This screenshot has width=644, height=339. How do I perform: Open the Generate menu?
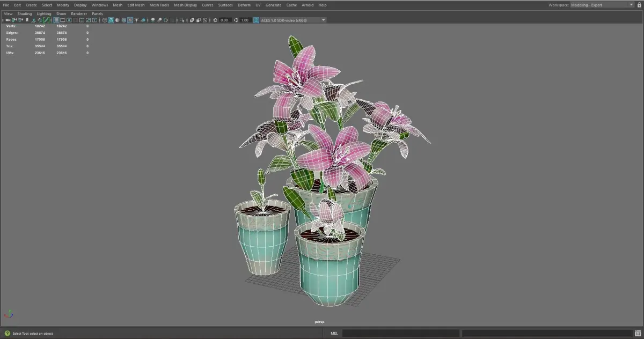point(273,5)
